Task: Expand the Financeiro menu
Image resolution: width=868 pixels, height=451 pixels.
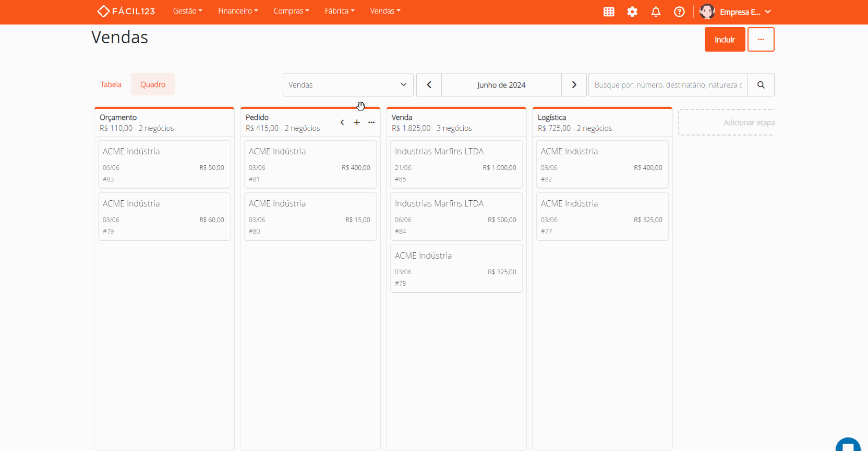Action: [x=238, y=11]
